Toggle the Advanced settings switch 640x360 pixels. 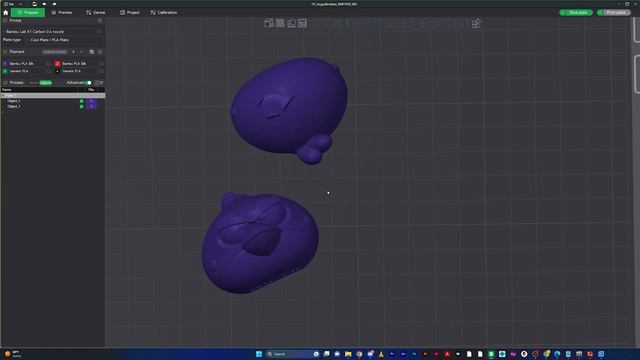(x=89, y=83)
